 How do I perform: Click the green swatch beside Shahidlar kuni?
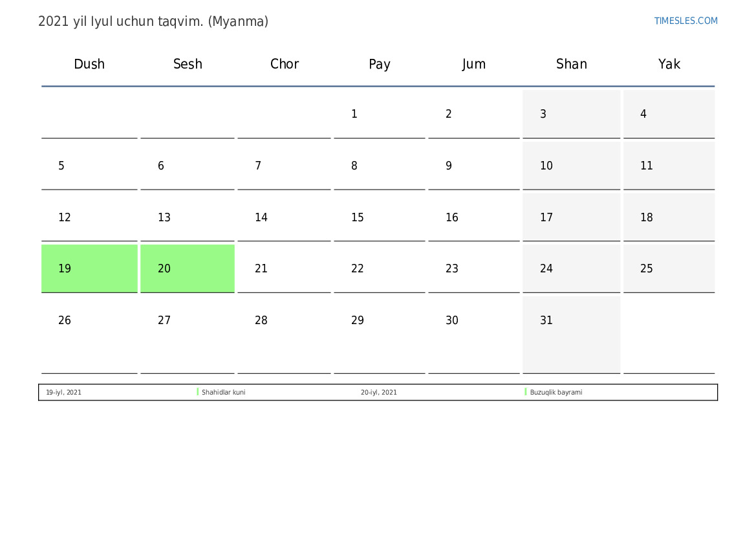pos(198,392)
